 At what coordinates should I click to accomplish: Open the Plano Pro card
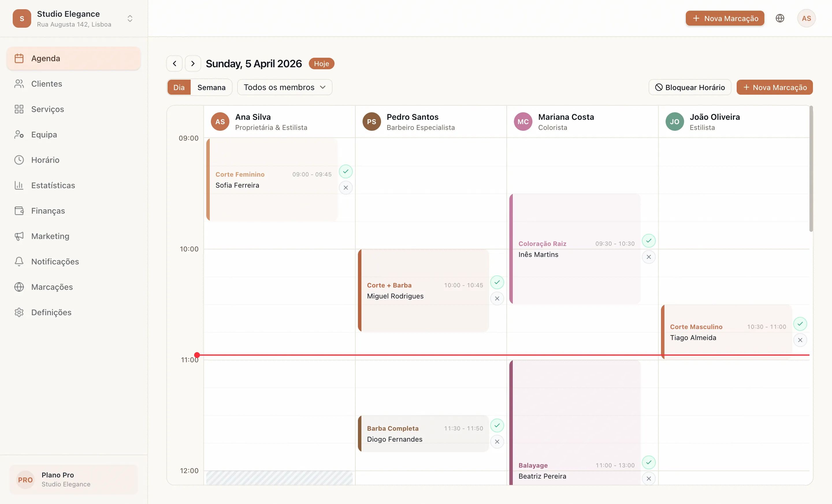(x=74, y=480)
